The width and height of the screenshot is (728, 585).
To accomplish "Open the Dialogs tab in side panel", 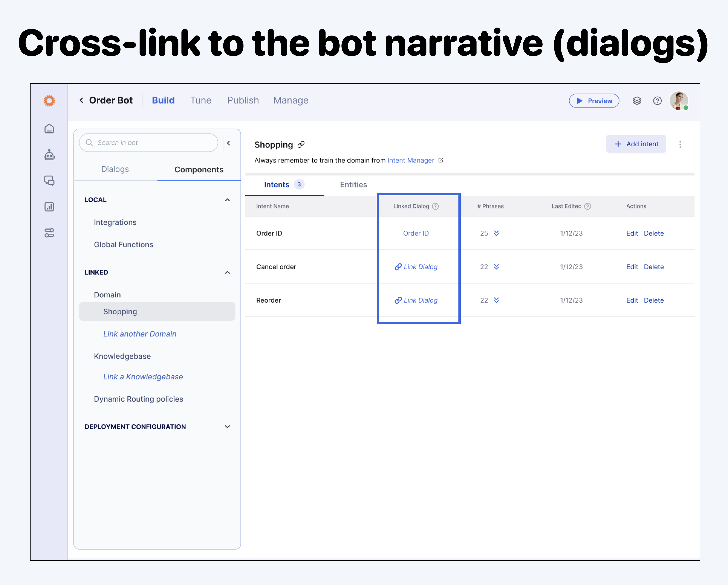I will [115, 169].
